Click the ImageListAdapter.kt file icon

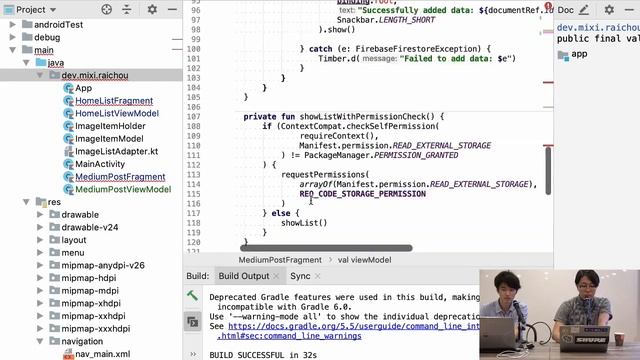[68, 151]
